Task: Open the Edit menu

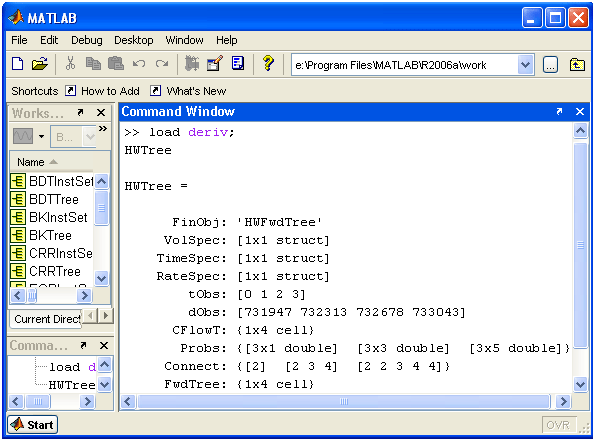Action: tap(49, 40)
